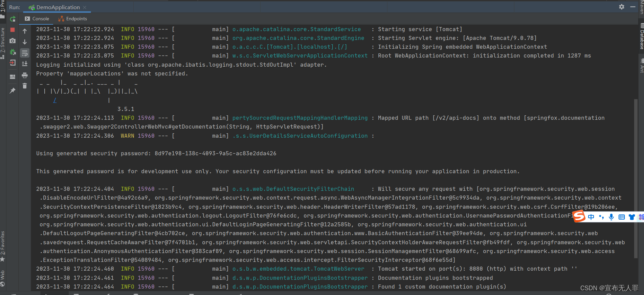
Task: Toggle soft-wrap in the console
Action: pyautogui.click(x=25, y=53)
